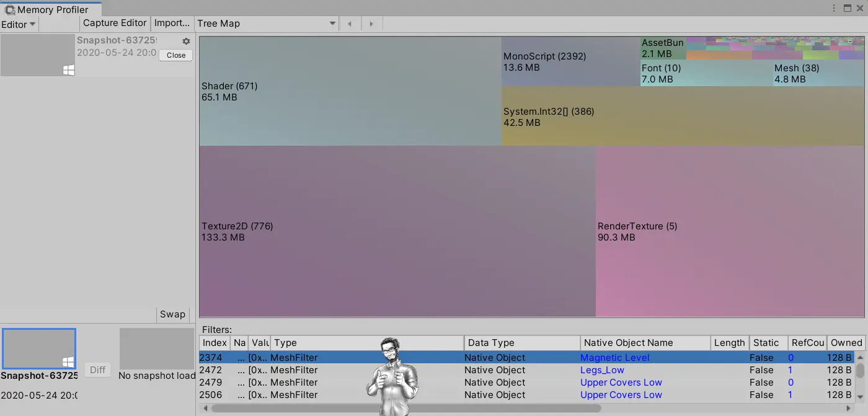
Task: Click the Diff button near the snapshot list
Action: click(x=97, y=370)
